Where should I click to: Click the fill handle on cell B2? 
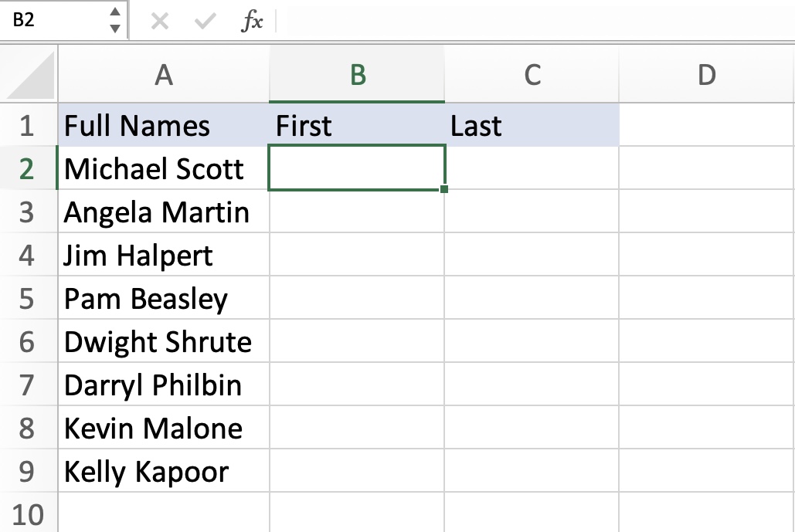pyautogui.click(x=444, y=189)
